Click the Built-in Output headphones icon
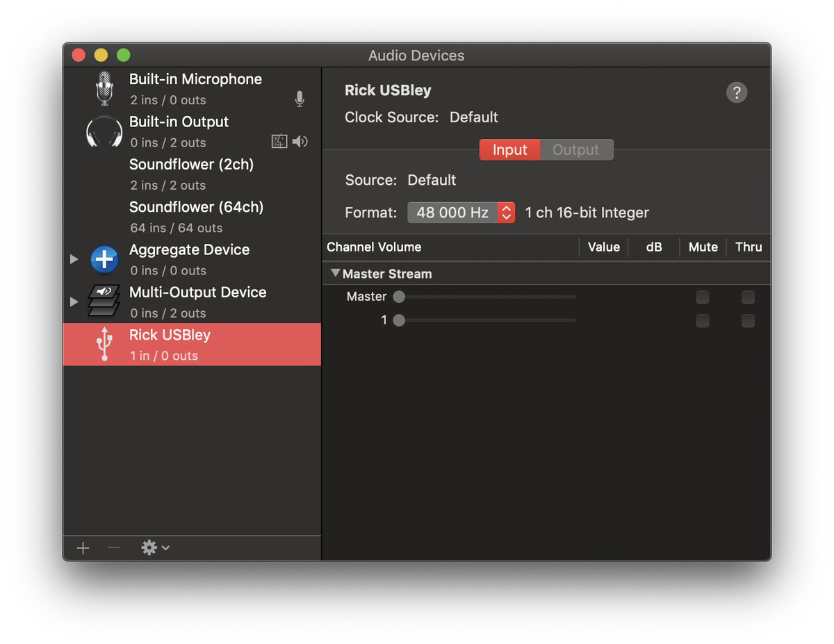834x644 pixels. [104, 131]
